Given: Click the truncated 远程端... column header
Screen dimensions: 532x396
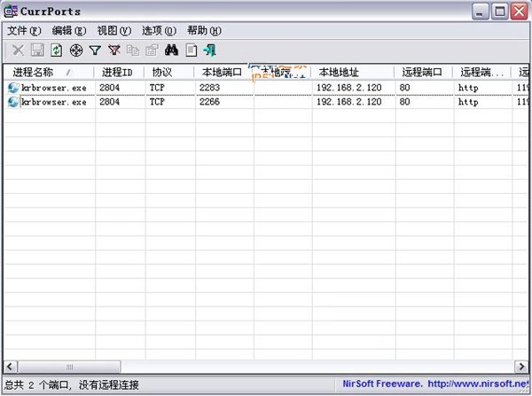Looking at the screenshot, I should pos(481,73).
